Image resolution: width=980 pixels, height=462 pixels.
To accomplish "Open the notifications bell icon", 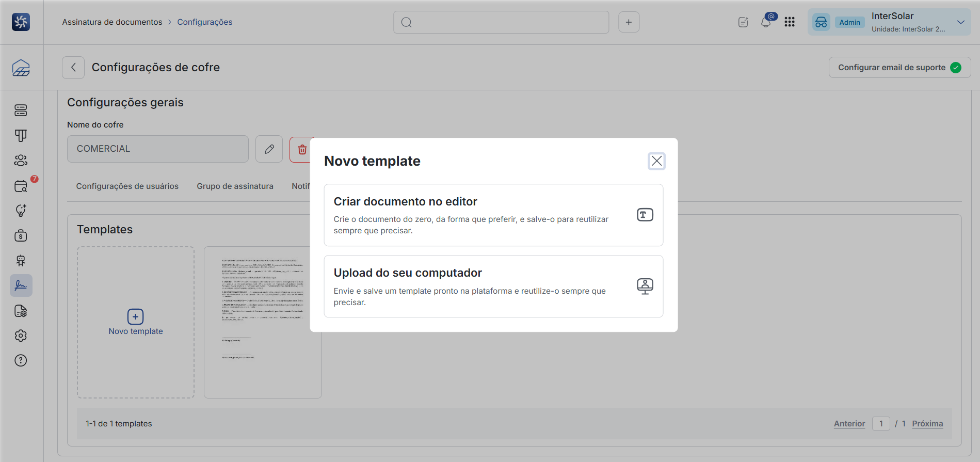I will click(x=766, y=22).
